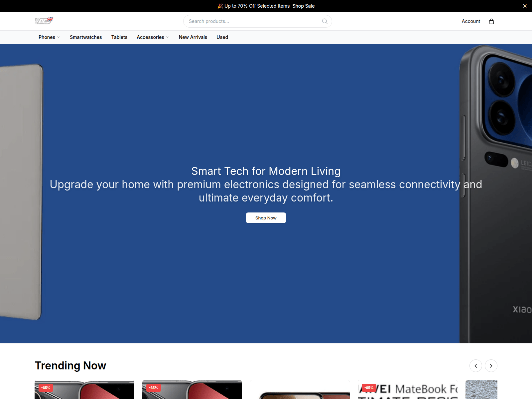Open the Account page
This screenshot has width=532, height=399.
tap(471, 21)
